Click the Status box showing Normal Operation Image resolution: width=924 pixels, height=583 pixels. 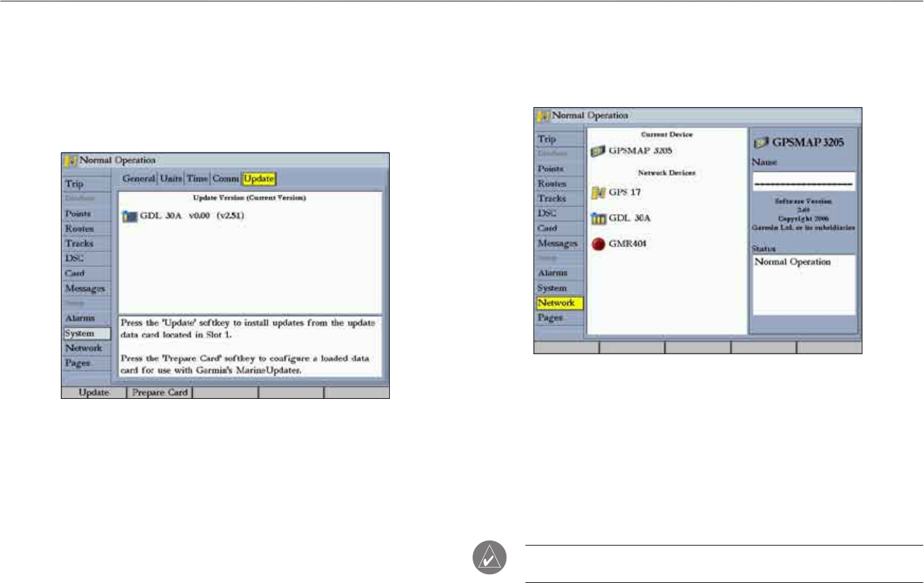coord(804,285)
